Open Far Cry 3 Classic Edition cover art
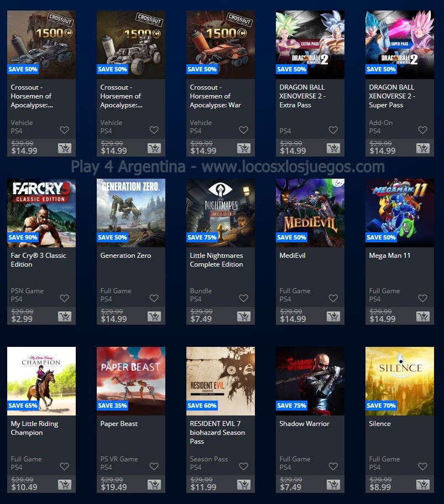 click(41, 213)
